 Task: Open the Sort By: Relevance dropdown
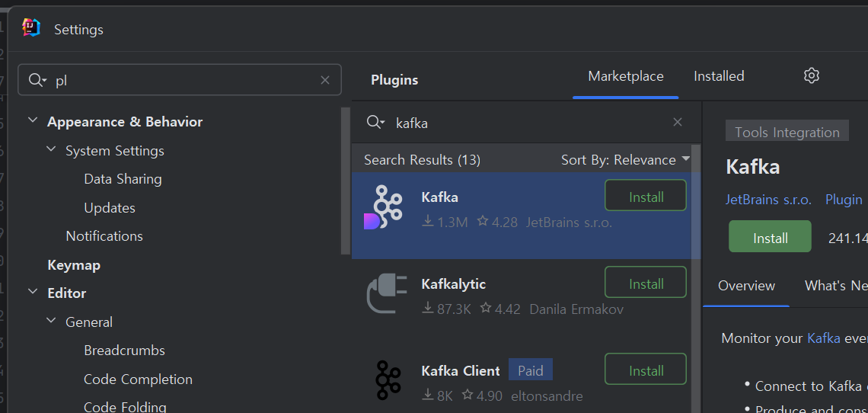pyautogui.click(x=626, y=160)
